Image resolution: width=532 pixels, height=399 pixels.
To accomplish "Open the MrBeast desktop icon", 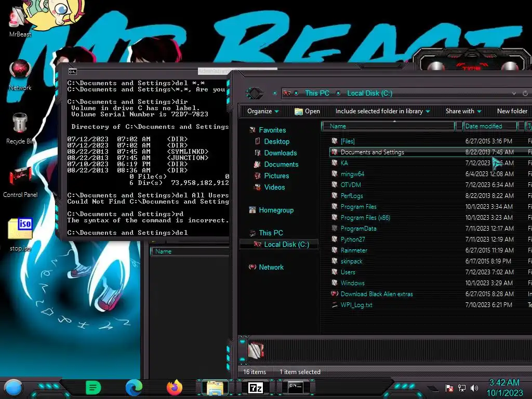I will 20,21.
